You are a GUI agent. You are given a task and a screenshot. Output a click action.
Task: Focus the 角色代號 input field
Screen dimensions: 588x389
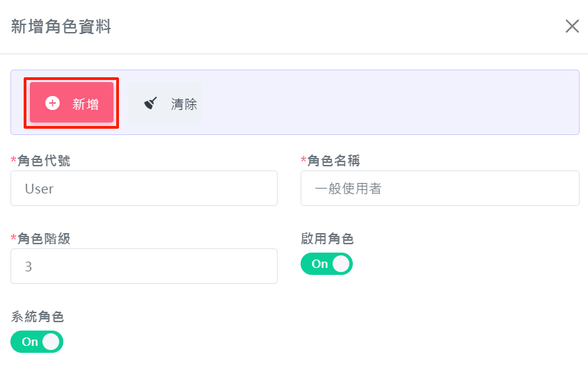tap(144, 189)
